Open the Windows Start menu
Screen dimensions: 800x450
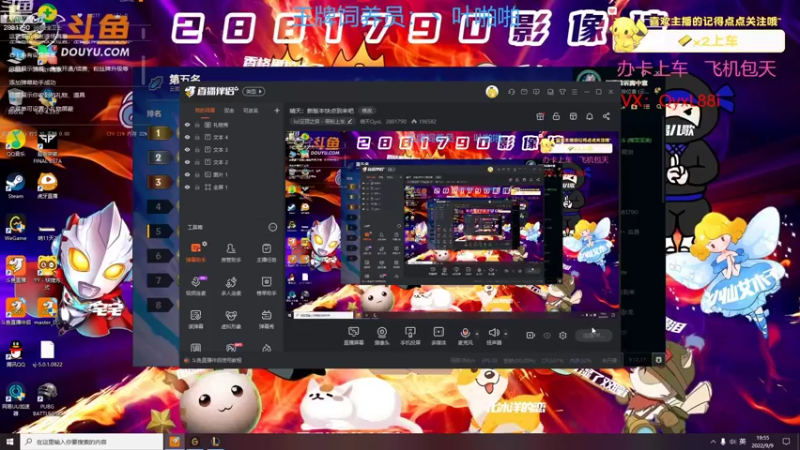point(10,441)
